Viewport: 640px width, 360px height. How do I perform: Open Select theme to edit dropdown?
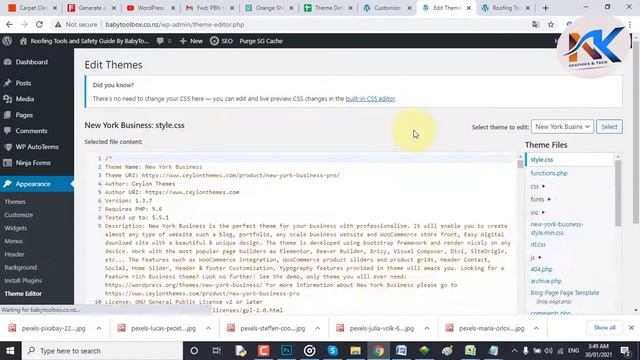click(562, 127)
